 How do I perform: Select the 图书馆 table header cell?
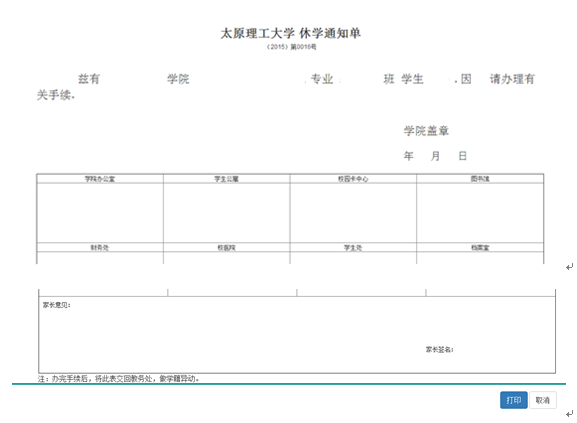(480, 179)
